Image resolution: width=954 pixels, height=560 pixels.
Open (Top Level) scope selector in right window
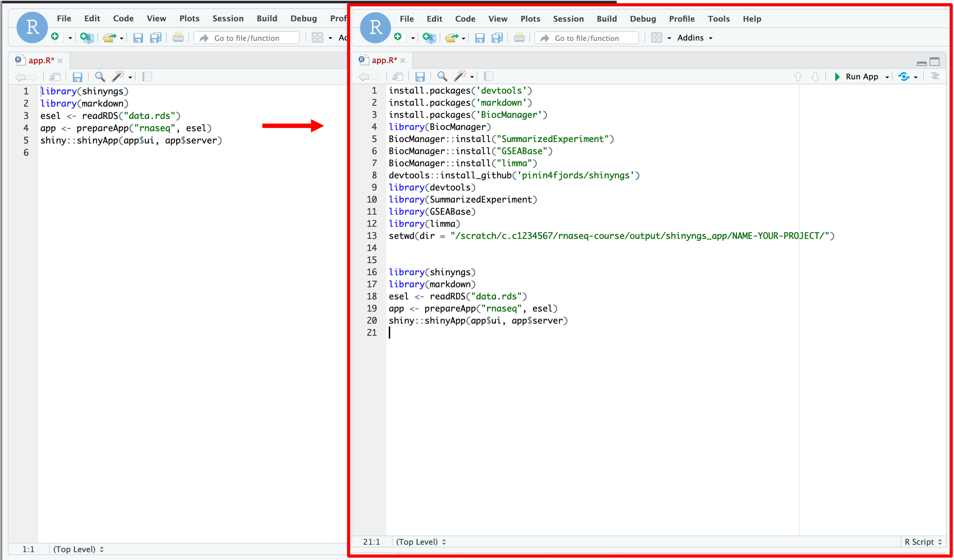[420, 542]
